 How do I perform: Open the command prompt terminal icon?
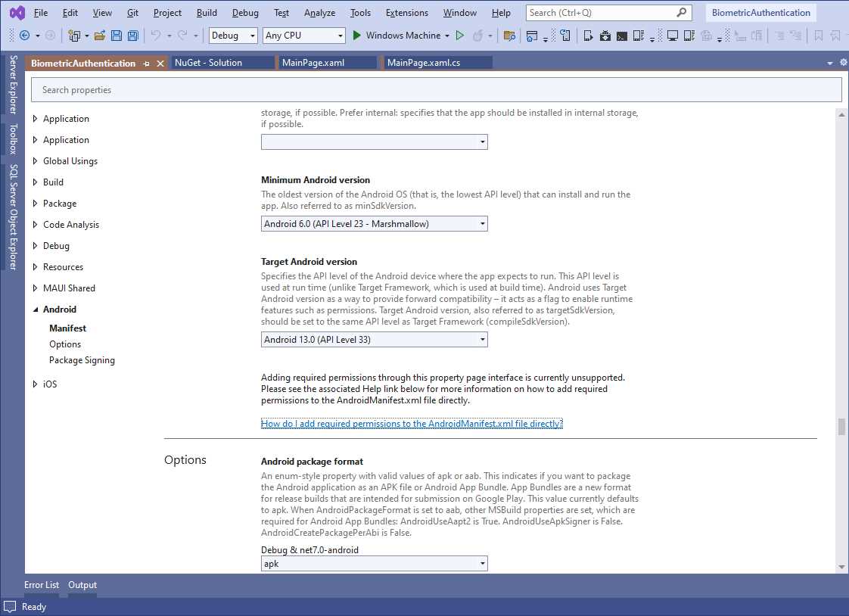coord(622,36)
